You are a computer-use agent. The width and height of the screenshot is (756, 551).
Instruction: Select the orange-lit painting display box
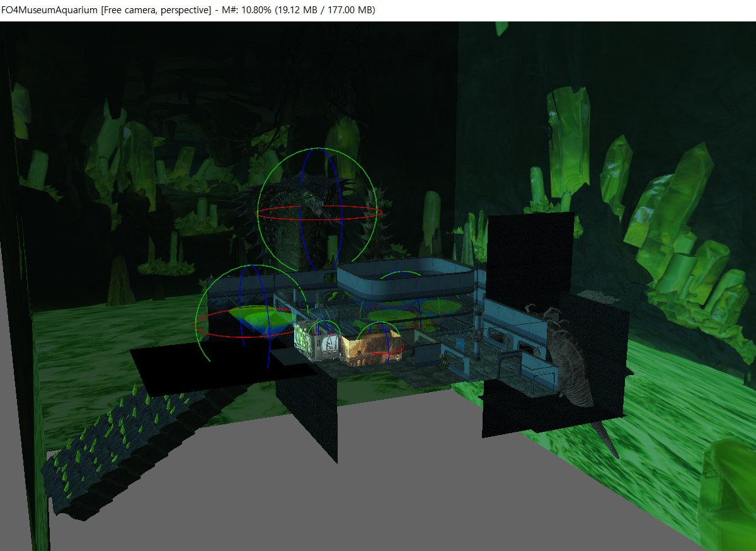pyautogui.click(x=372, y=349)
